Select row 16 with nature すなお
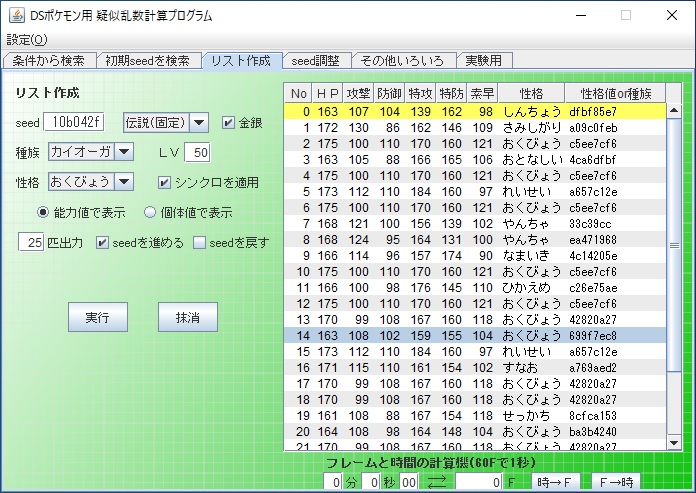This screenshot has width=696, height=493. 475,368
